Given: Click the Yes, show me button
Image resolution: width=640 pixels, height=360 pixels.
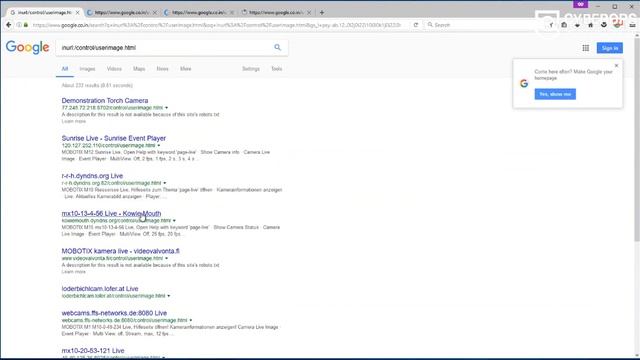Looking at the screenshot, I should (555, 94).
